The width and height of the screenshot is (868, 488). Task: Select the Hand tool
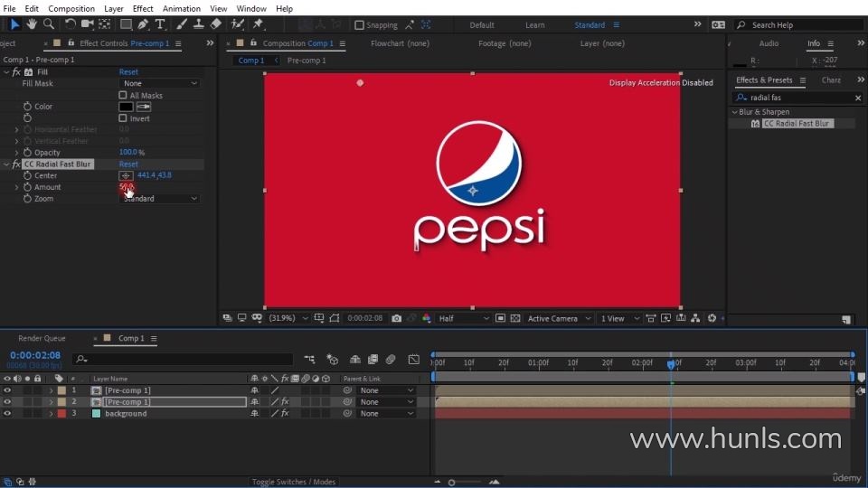coord(33,24)
